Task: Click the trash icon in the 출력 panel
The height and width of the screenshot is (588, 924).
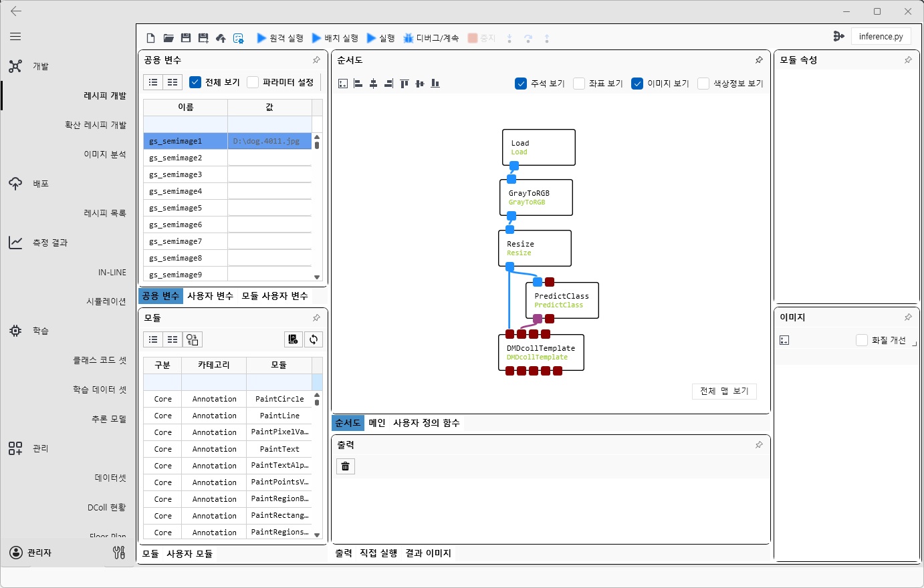Action: point(346,466)
